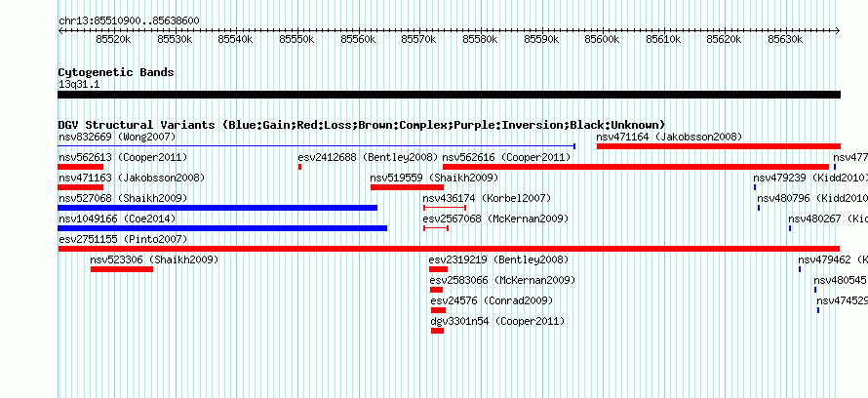Image resolution: width=868 pixels, height=398 pixels.
Task: Click the nsv474529 variant label
Action: pos(842,300)
